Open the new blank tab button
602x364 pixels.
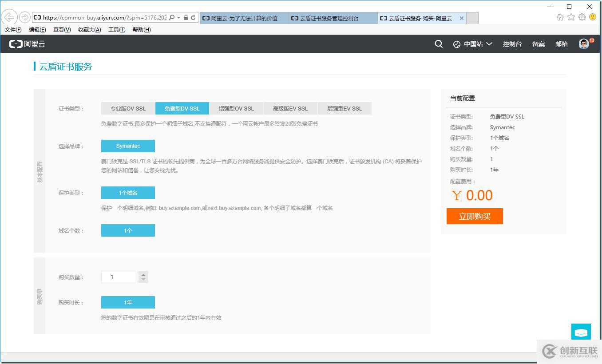pos(472,18)
